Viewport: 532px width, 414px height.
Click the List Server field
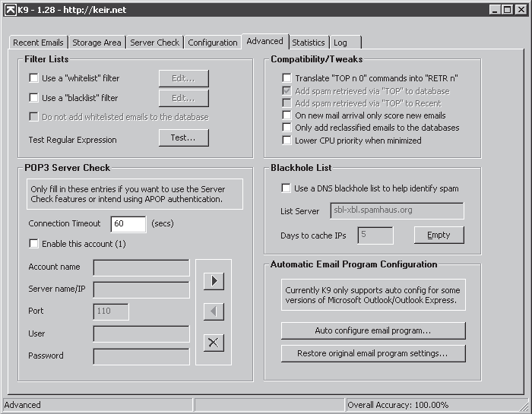397,211
